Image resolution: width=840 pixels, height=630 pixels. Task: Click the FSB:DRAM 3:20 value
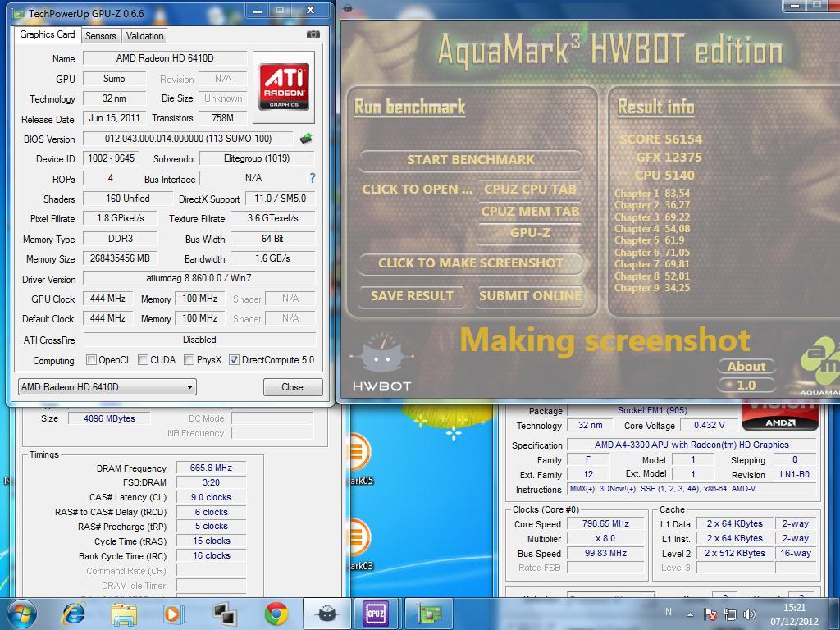coord(211,482)
